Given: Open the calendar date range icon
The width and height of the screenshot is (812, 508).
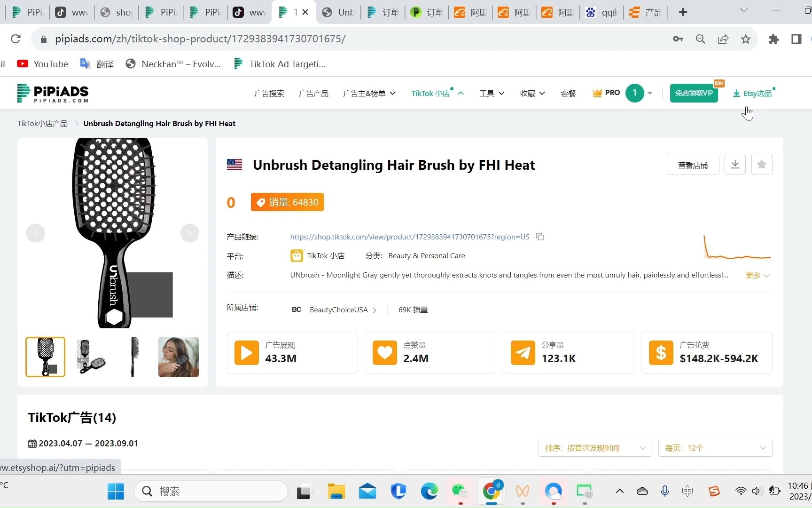Looking at the screenshot, I should coord(32,444).
